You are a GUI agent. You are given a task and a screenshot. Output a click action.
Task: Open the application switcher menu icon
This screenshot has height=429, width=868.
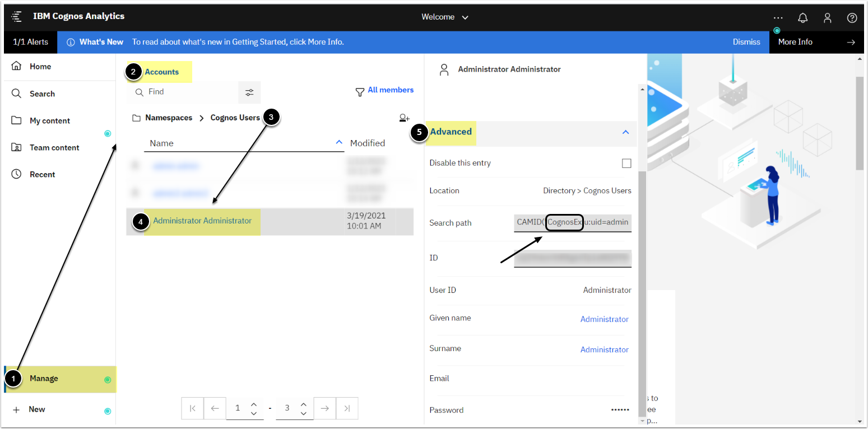17,17
